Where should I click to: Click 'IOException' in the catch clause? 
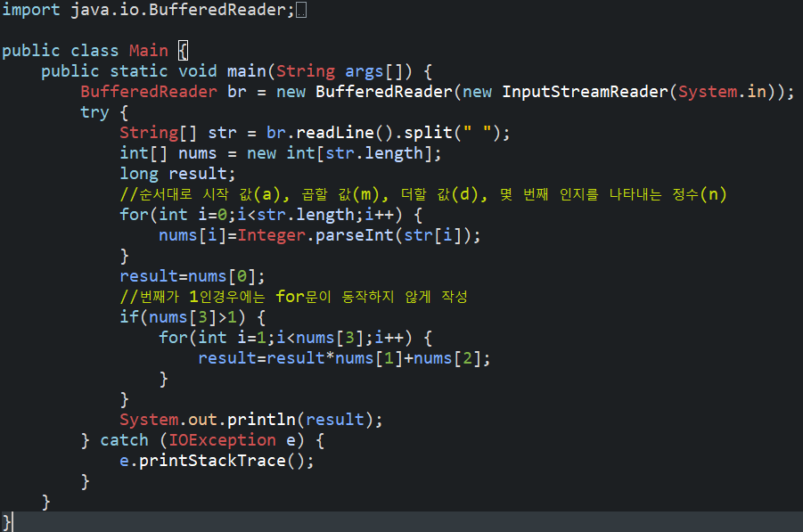[x=222, y=440]
